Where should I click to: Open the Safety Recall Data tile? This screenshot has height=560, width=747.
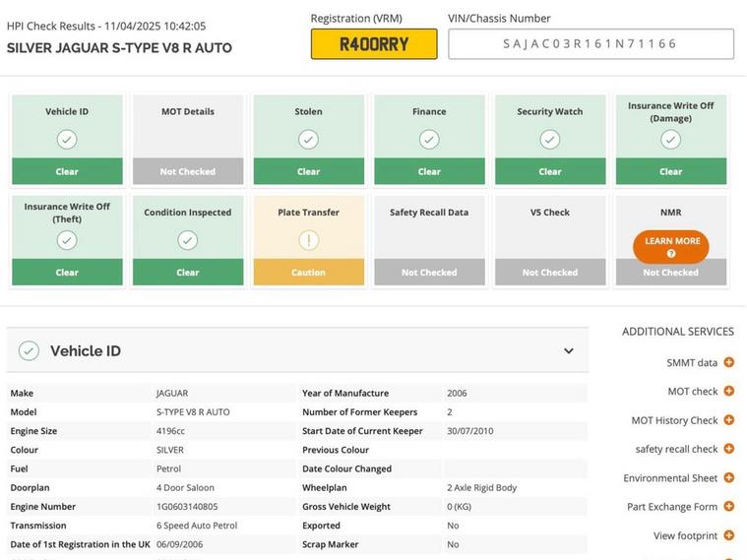pyautogui.click(x=429, y=240)
